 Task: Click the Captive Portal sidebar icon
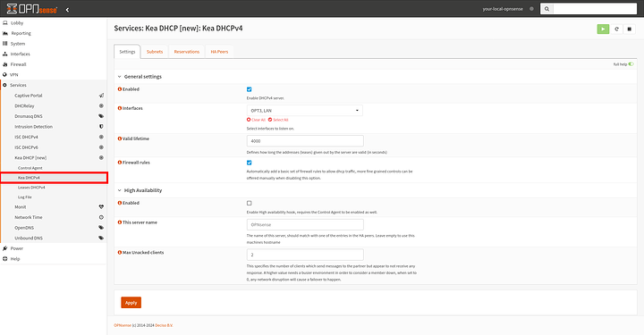point(101,96)
